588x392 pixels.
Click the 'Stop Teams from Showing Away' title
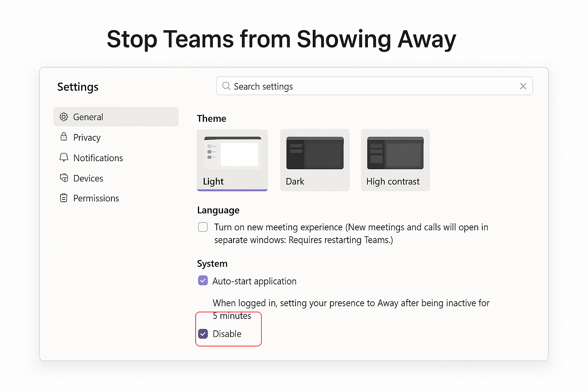[281, 39]
